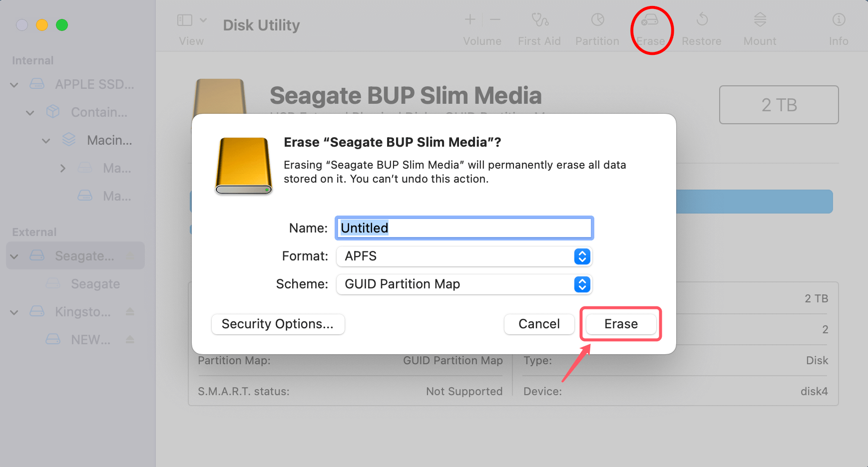Eject the Kingston external disk

[x=130, y=311]
